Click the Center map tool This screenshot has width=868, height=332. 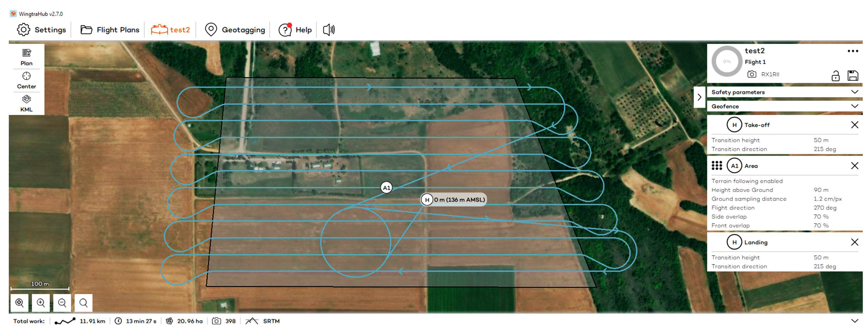click(26, 80)
